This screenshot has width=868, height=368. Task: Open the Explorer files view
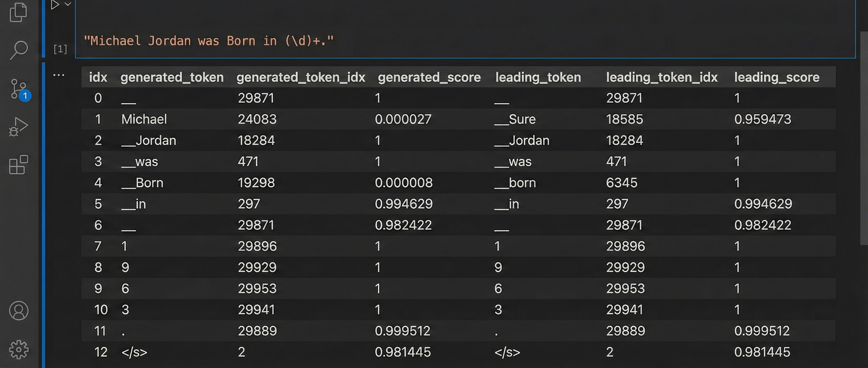coord(19,12)
